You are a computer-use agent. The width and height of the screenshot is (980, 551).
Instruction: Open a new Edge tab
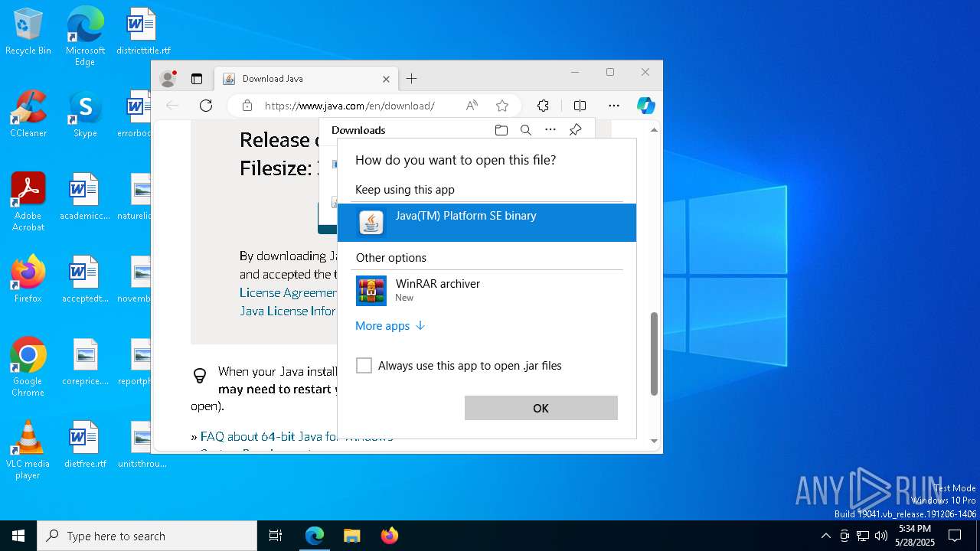tap(412, 78)
